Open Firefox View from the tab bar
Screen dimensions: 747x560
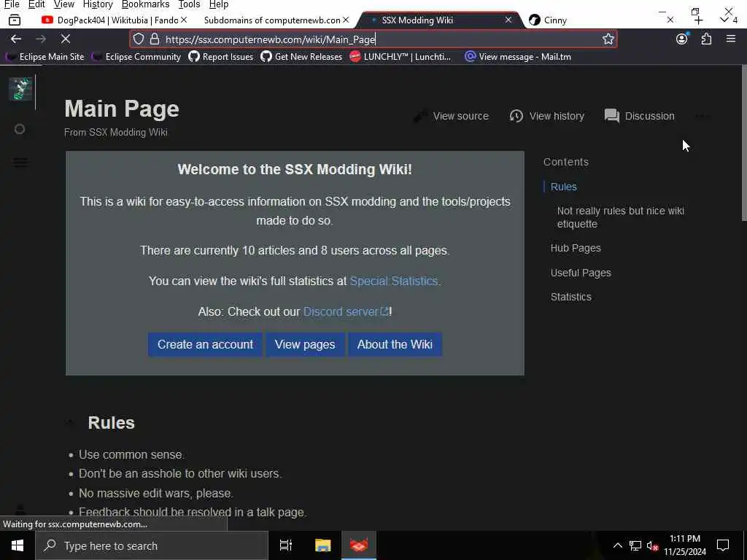click(15, 20)
